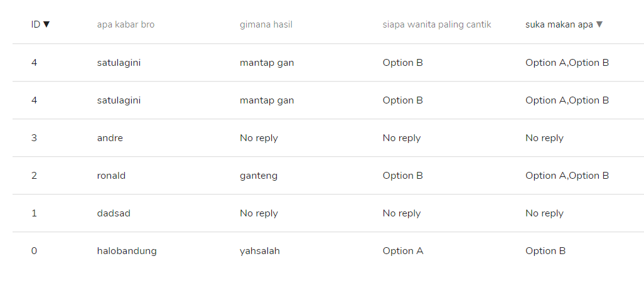Select the ronald name cell
This screenshot has width=644, height=298.
(111, 176)
